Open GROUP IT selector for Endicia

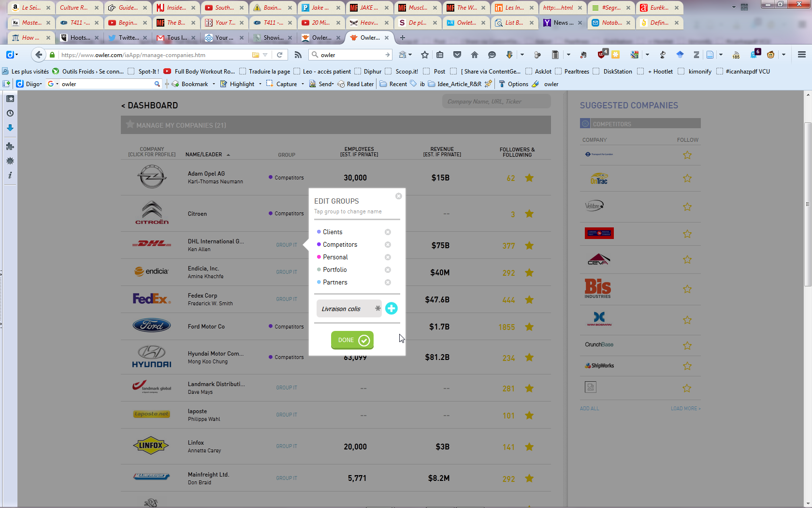[x=287, y=272]
